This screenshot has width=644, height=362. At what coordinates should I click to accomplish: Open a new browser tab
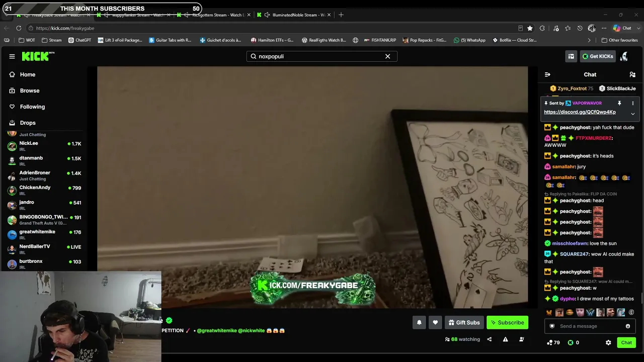point(341,15)
